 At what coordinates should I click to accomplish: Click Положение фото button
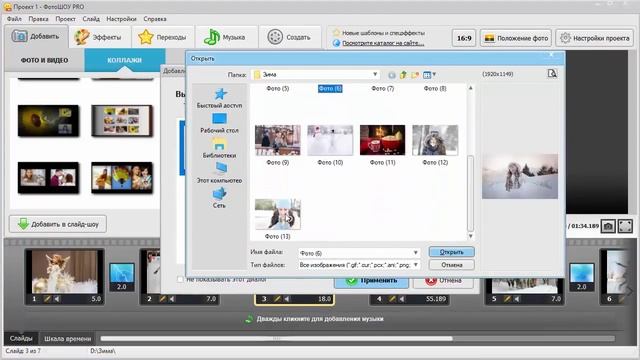tap(516, 38)
